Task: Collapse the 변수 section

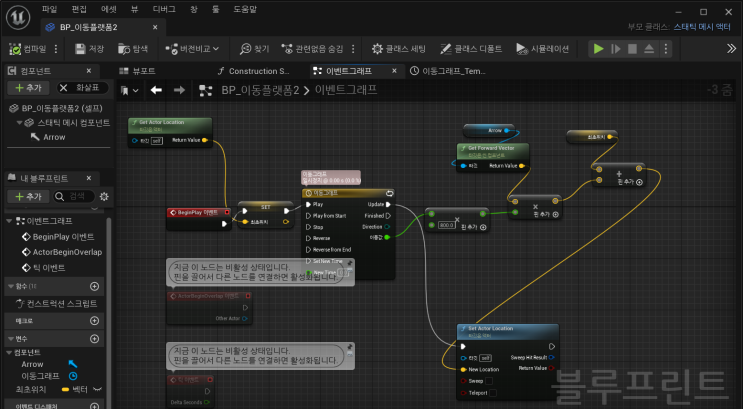Action: pos(10,339)
